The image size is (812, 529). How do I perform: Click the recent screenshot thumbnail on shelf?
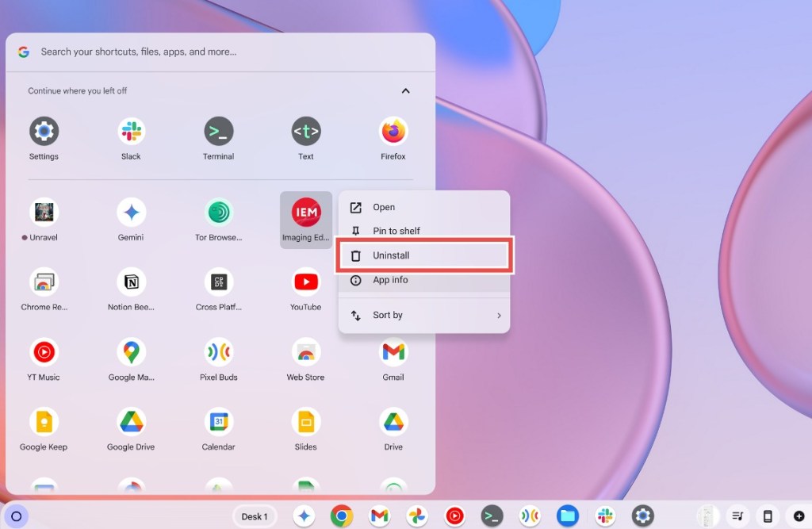(707, 516)
